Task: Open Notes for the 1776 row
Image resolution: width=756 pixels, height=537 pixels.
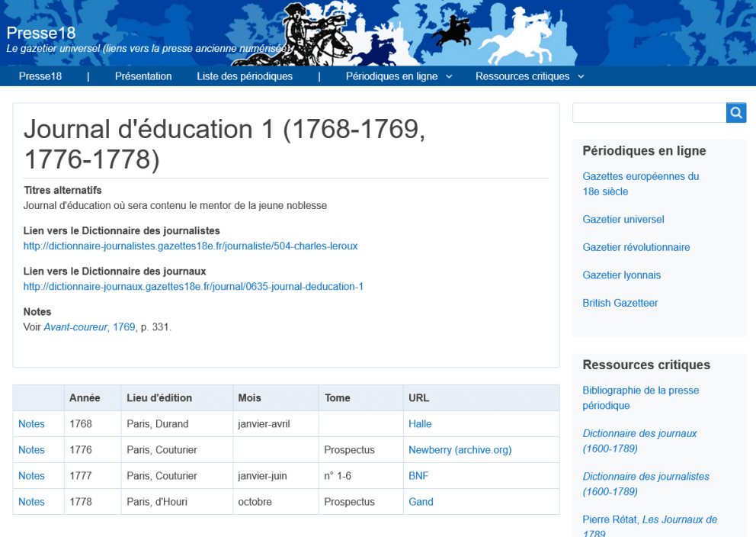Action: click(x=31, y=450)
